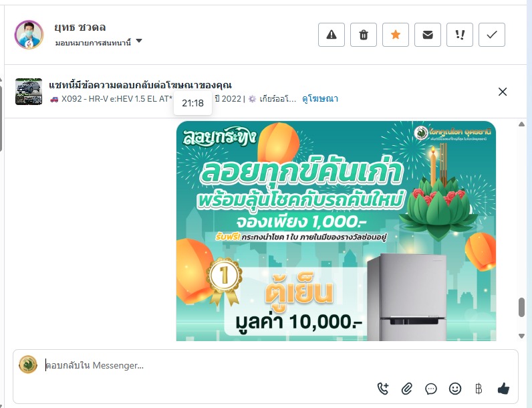Dismiss the ad reply banner
The width and height of the screenshot is (532, 408).
[503, 92]
